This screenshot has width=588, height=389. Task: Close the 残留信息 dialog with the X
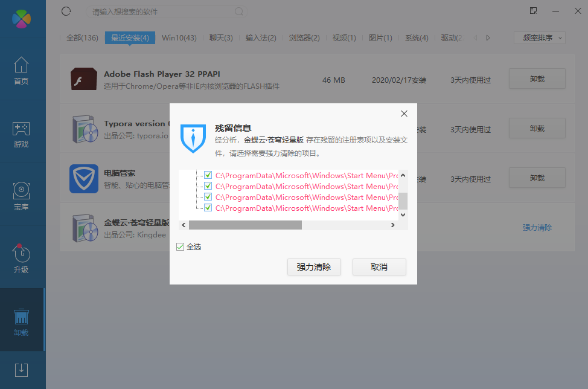[404, 114]
